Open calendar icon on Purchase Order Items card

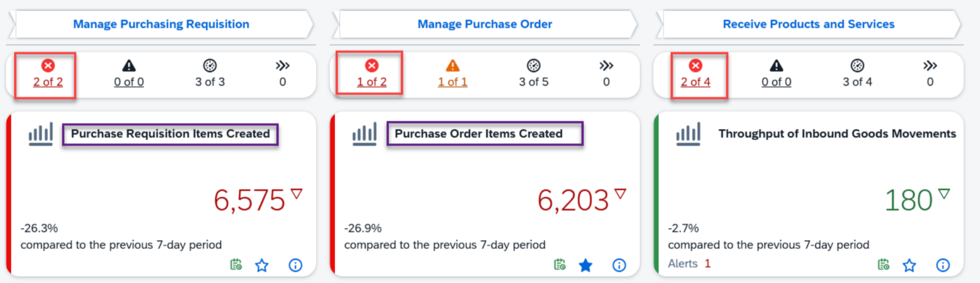click(560, 265)
